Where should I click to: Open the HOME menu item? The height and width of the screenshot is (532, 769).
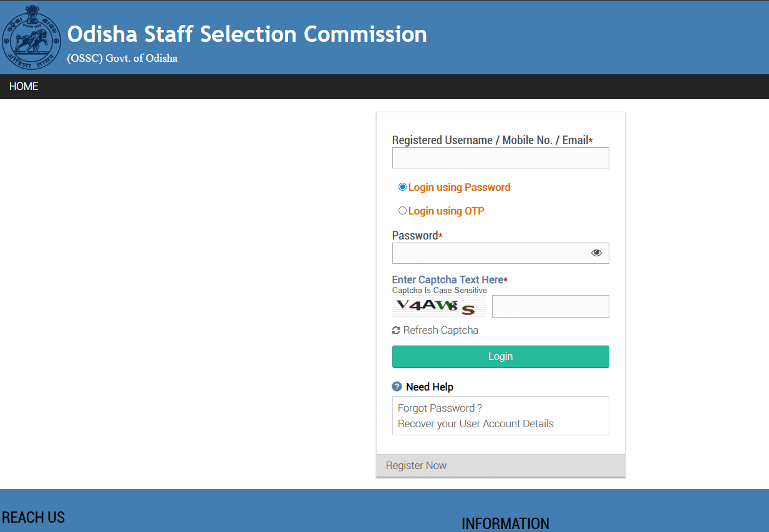[x=24, y=87]
